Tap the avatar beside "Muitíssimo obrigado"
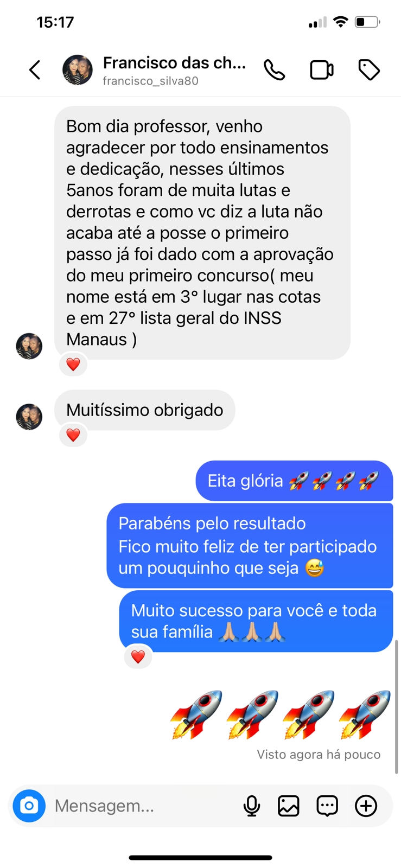 tap(29, 417)
